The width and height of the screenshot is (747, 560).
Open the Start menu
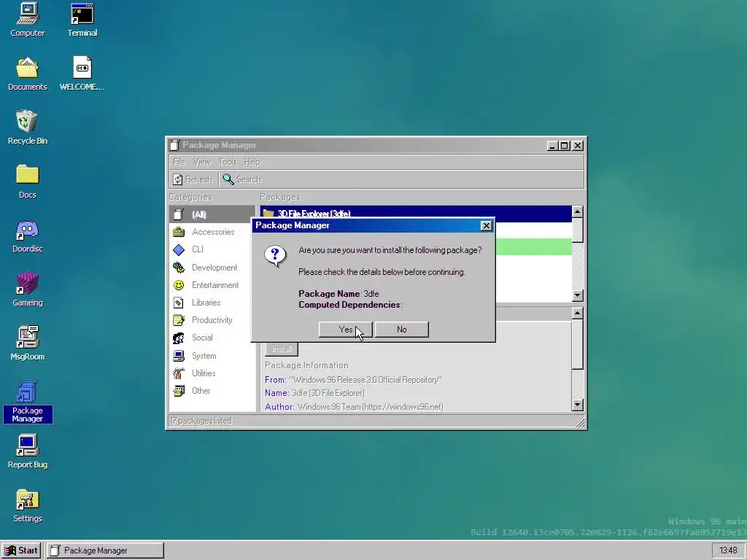[x=21, y=551]
